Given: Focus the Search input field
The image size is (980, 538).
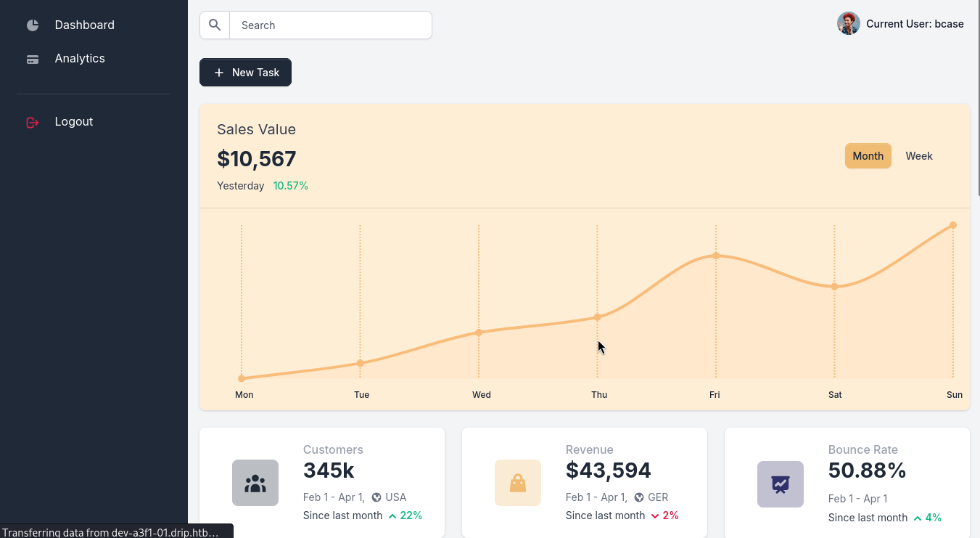Looking at the screenshot, I should point(330,25).
